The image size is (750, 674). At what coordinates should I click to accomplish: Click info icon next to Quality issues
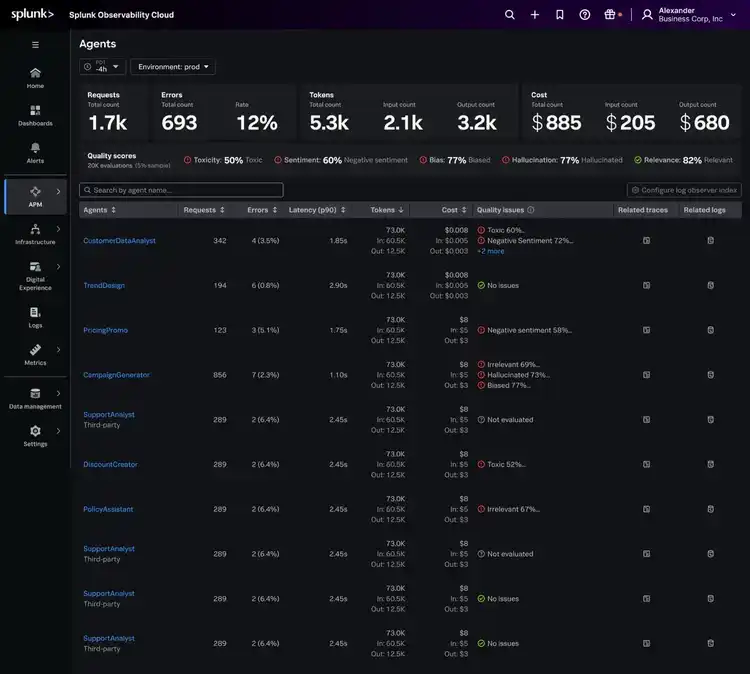(531, 210)
